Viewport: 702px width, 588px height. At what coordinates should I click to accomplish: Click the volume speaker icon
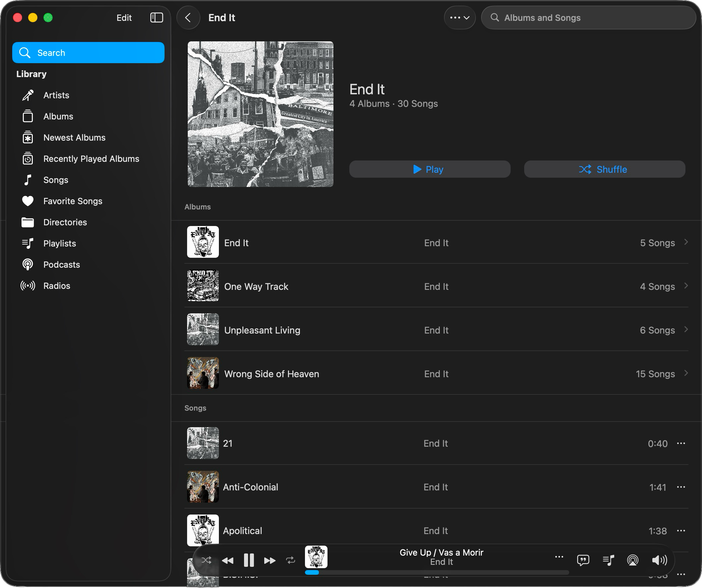659,560
